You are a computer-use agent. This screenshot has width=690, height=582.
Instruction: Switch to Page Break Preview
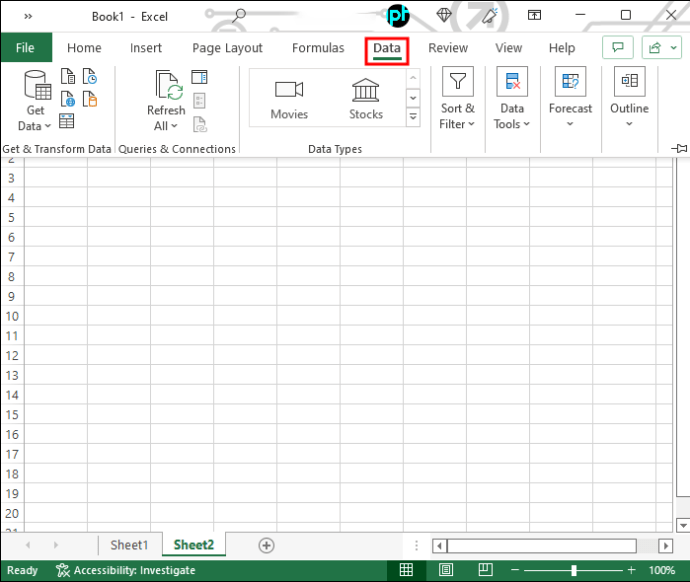pyautogui.click(x=485, y=570)
